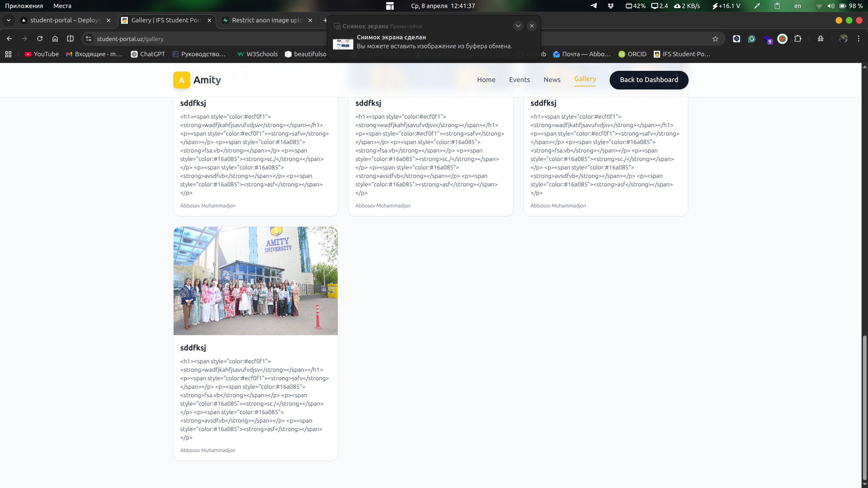Click the Back to Dashboard button

[649, 80]
